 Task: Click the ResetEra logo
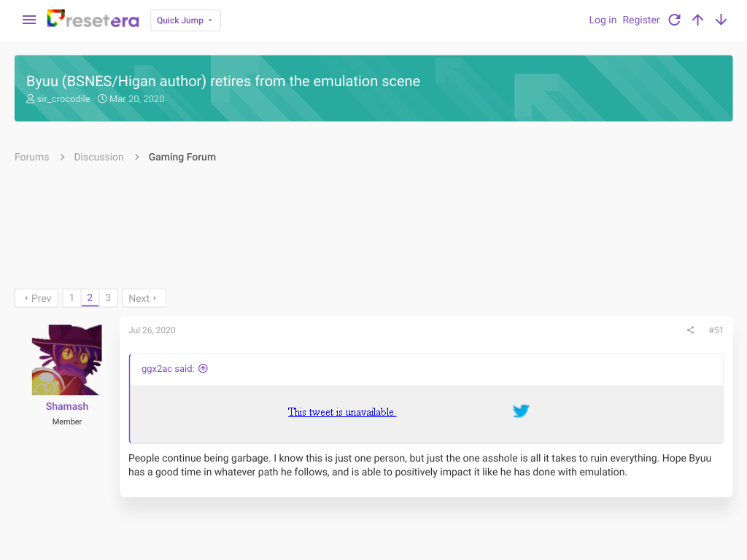(93, 20)
